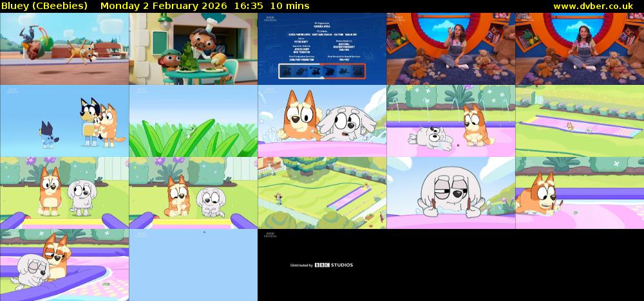Open frame of Bingo hugging the white dog
The image size is (644, 301).
pyautogui.click(x=64, y=265)
